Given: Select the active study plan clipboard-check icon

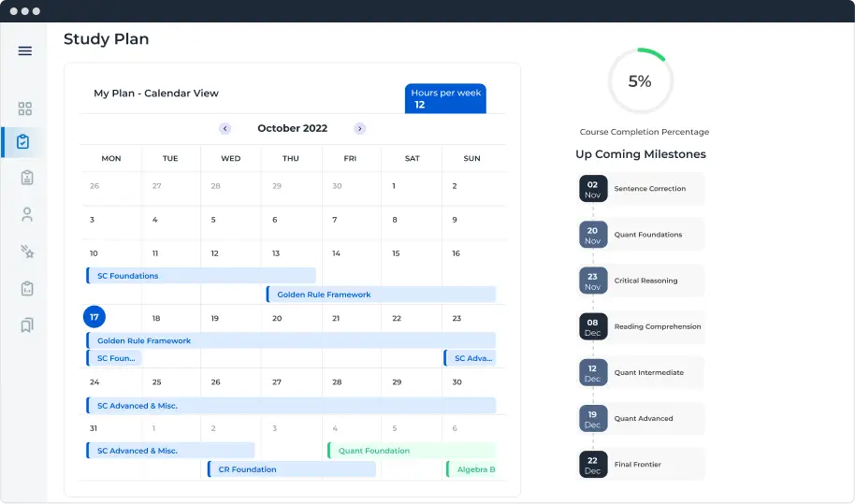Looking at the screenshot, I should (x=22, y=142).
